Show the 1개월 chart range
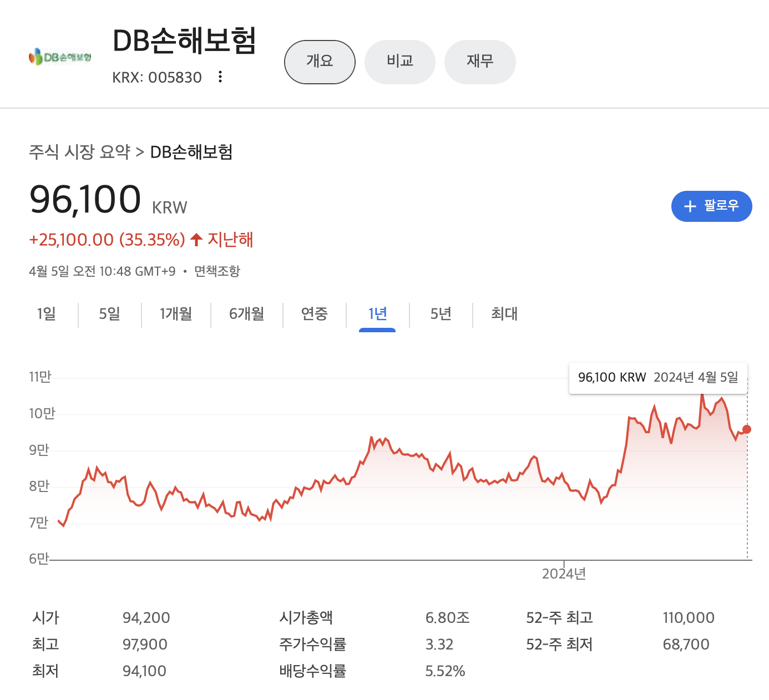Viewport: 769px width, 700px height. click(176, 314)
